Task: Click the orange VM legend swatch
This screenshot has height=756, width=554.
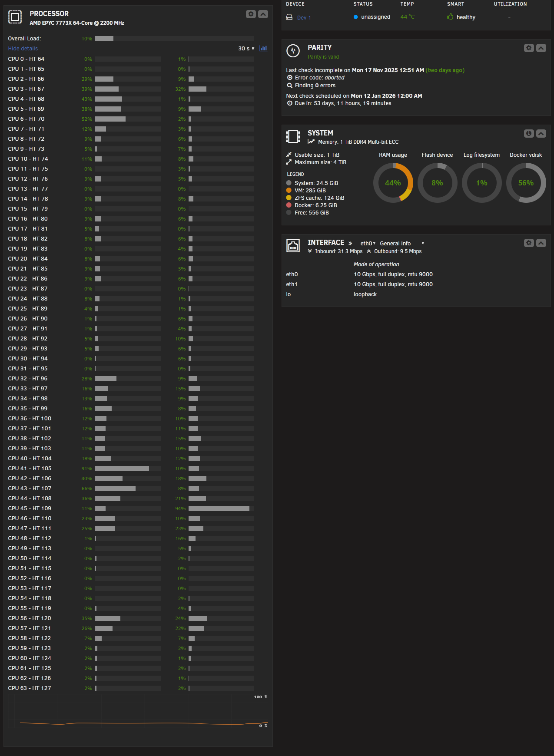Action: (289, 190)
